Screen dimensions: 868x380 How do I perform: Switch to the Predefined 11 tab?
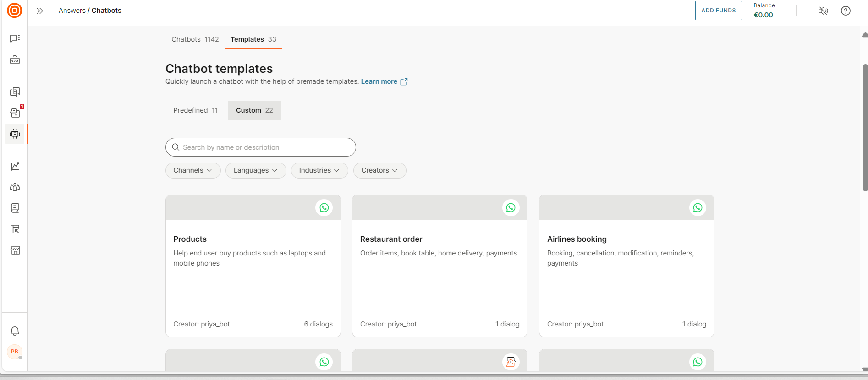click(196, 110)
